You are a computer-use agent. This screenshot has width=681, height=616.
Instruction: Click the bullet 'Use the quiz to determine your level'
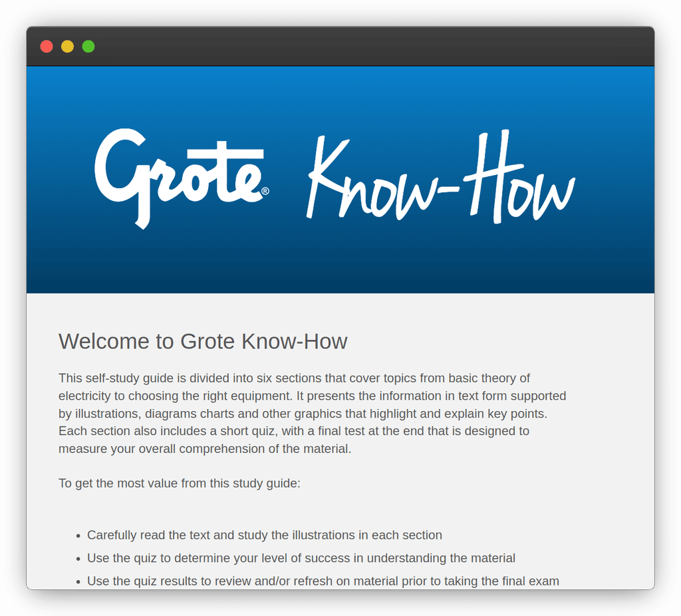(301, 558)
